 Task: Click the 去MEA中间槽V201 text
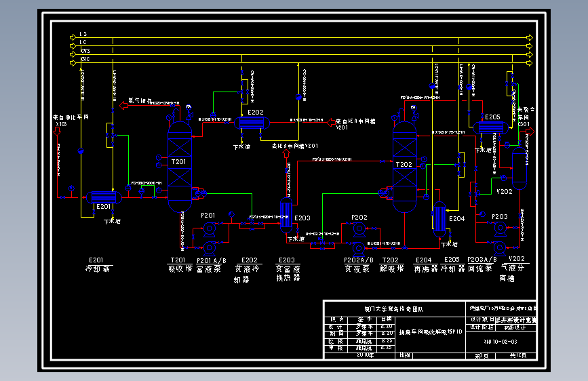click(295, 146)
